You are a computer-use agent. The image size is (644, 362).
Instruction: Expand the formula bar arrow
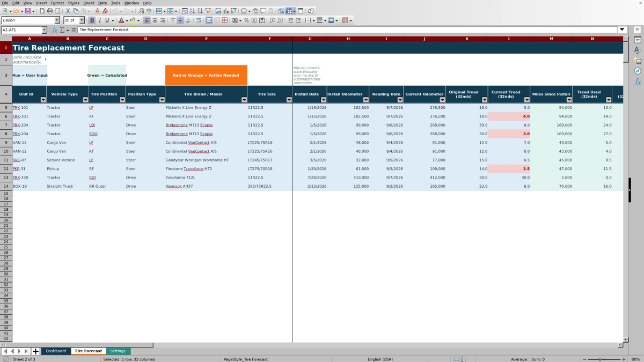pyautogui.click(x=622, y=30)
